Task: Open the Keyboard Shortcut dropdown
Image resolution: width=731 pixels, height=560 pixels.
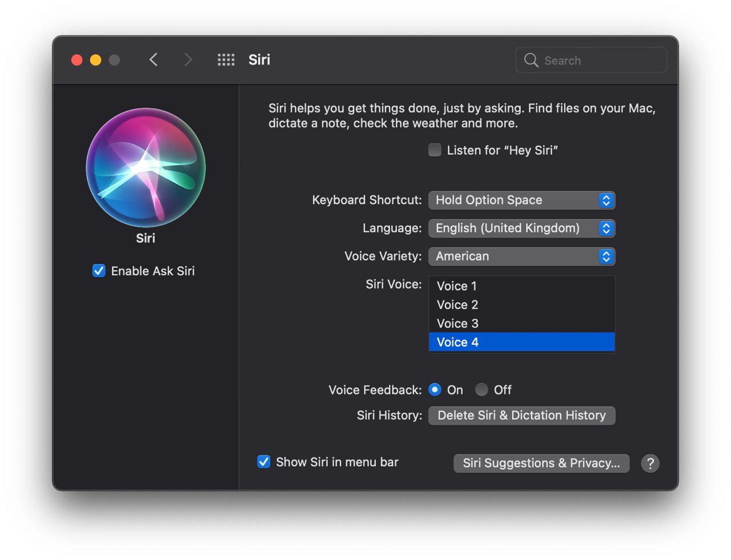Action: coord(521,200)
